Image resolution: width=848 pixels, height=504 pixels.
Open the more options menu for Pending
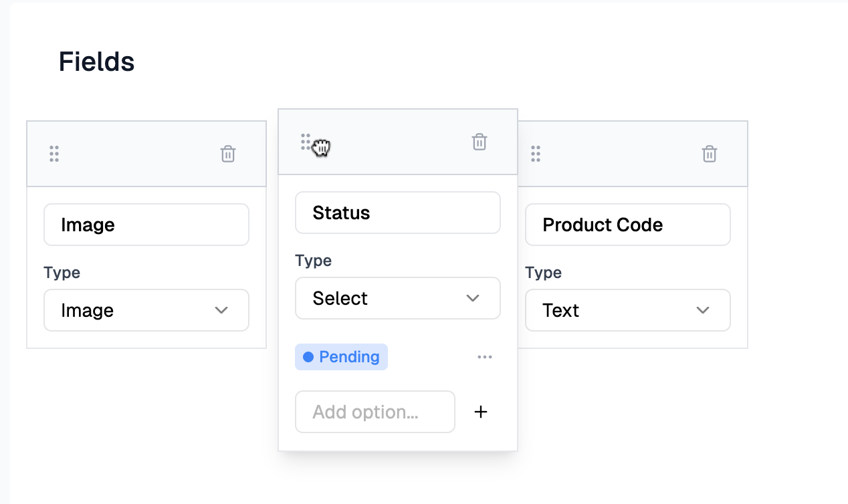pyautogui.click(x=485, y=357)
